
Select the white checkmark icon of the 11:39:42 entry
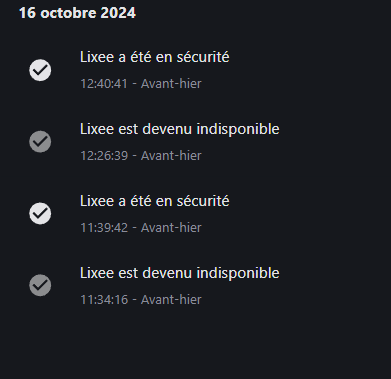[x=40, y=213]
